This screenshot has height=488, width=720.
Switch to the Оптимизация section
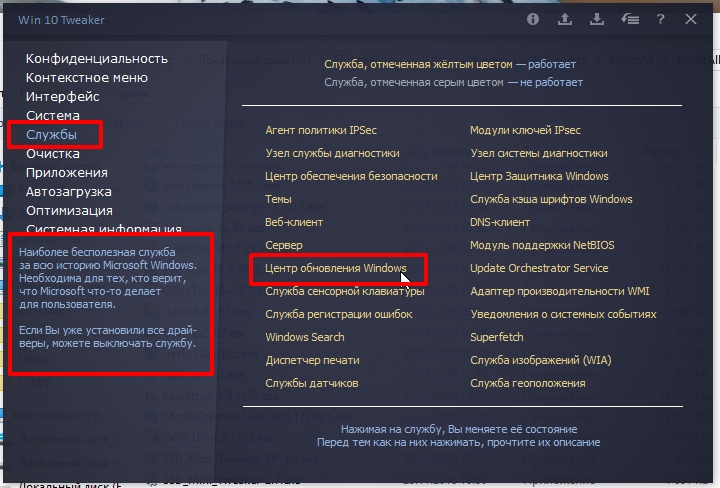69,211
